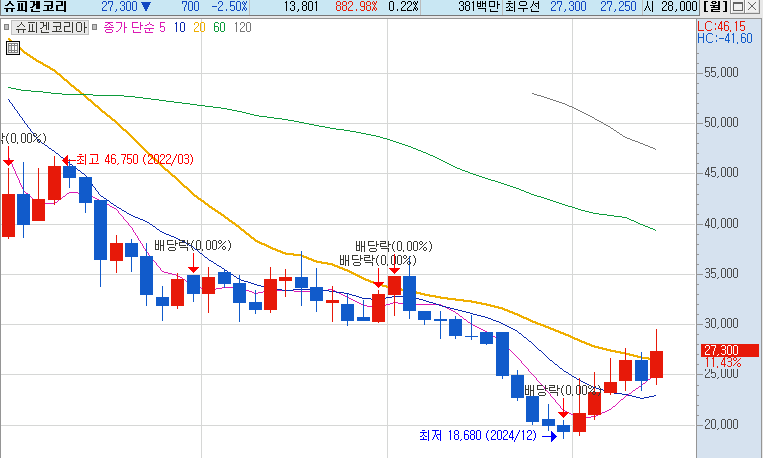Click the LC:46.15 indicator
The width and height of the screenshot is (763, 458).
point(721,26)
